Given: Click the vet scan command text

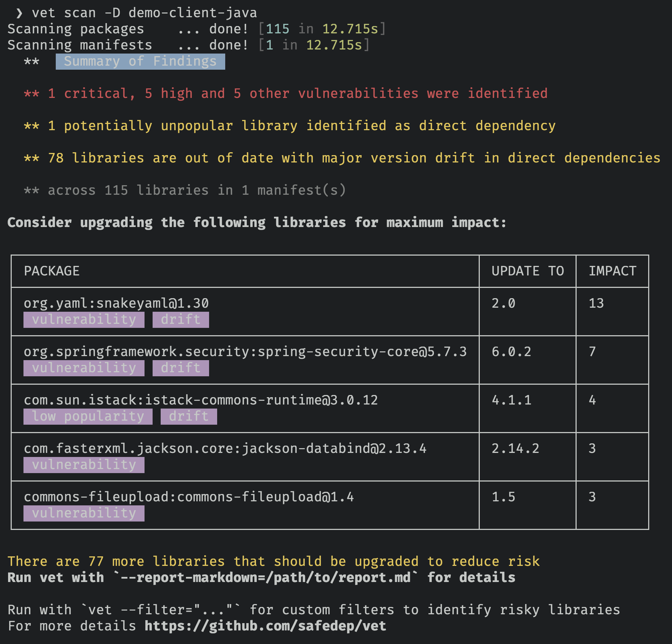Looking at the screenshot, I should [x=144, y=13].
